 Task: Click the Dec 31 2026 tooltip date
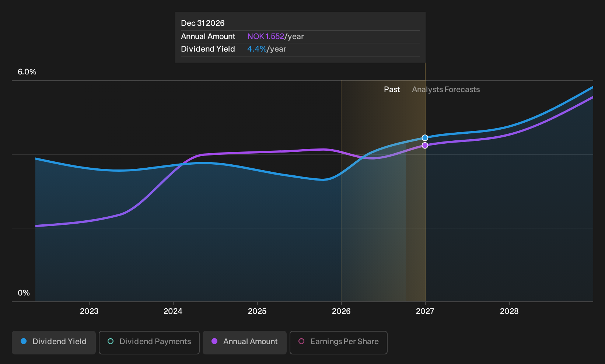(x=203, y=23)
